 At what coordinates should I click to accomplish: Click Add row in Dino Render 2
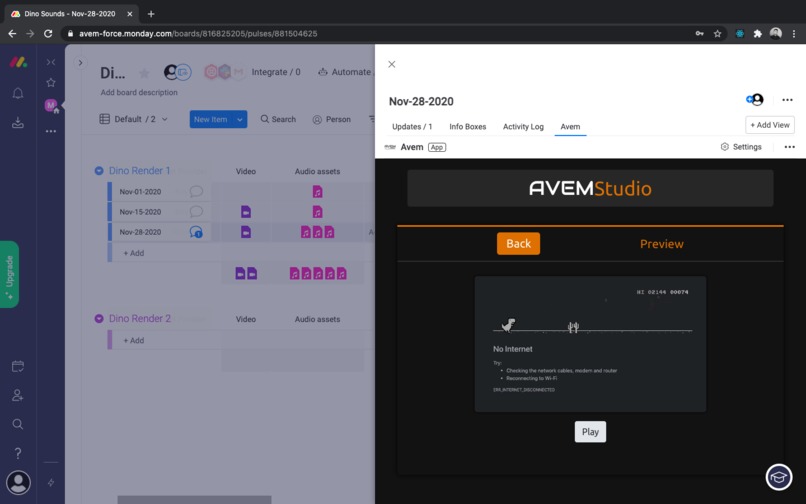click(x=134, y=340)
